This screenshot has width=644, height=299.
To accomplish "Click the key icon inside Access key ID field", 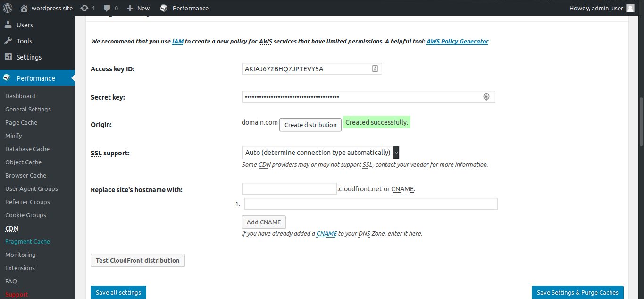I will 375,69.
